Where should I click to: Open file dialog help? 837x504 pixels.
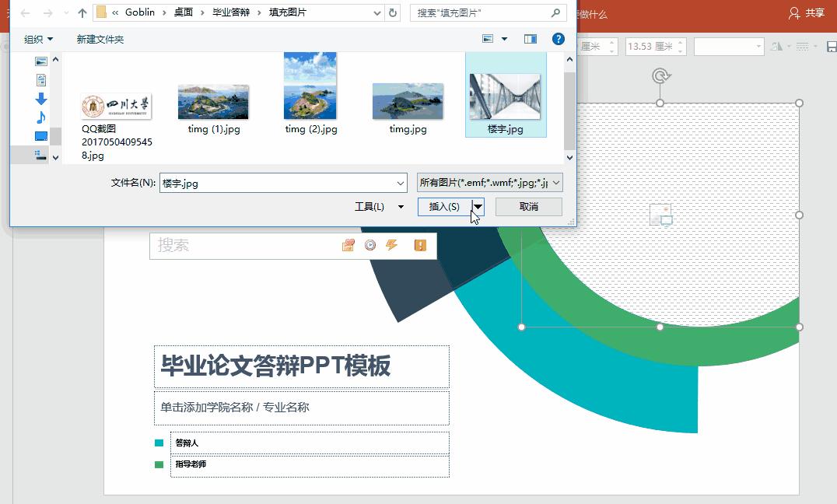coord(559,39)
